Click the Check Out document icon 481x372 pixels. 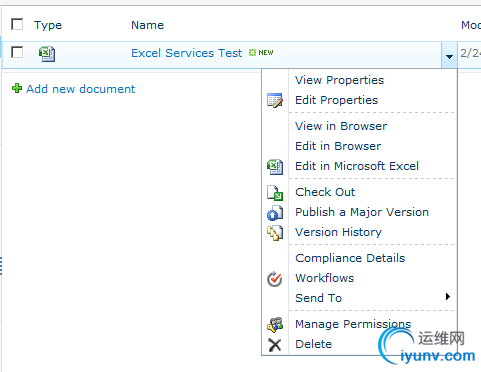(275, 193)
